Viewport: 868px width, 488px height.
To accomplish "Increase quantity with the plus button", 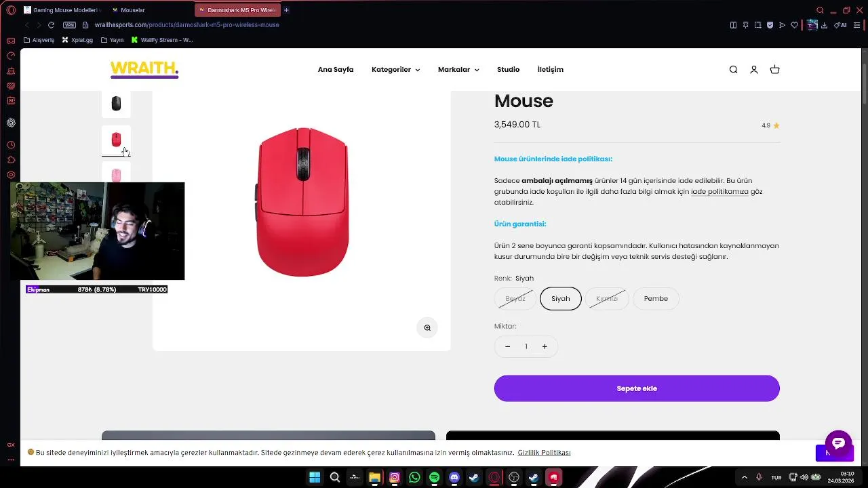I will [545, 346].
